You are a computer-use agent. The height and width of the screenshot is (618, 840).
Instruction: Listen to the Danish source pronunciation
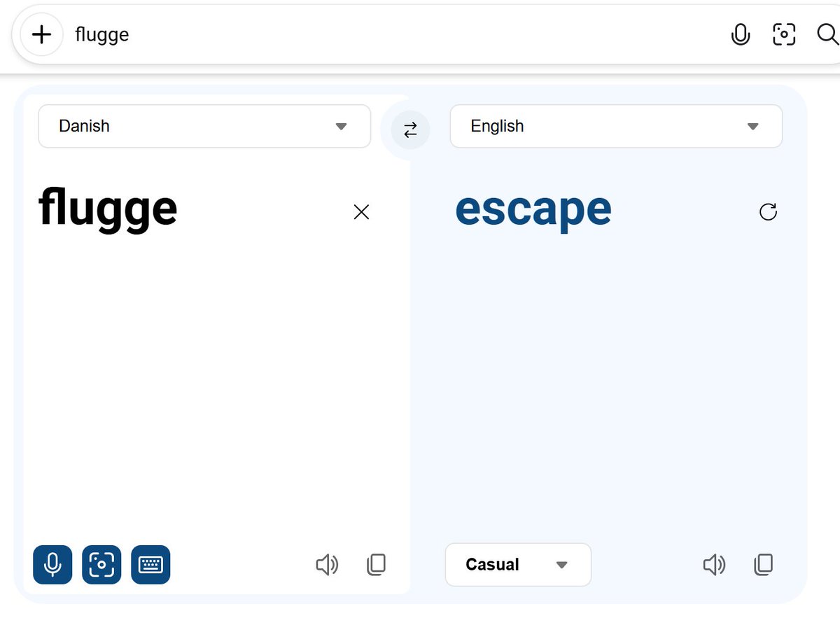(x=327, y=565)
